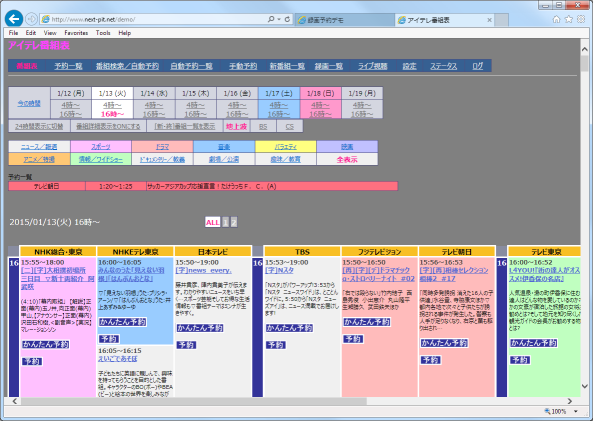593x421 pixels.
Task: Filter by ドラマ genre
Action: [162, 147]
